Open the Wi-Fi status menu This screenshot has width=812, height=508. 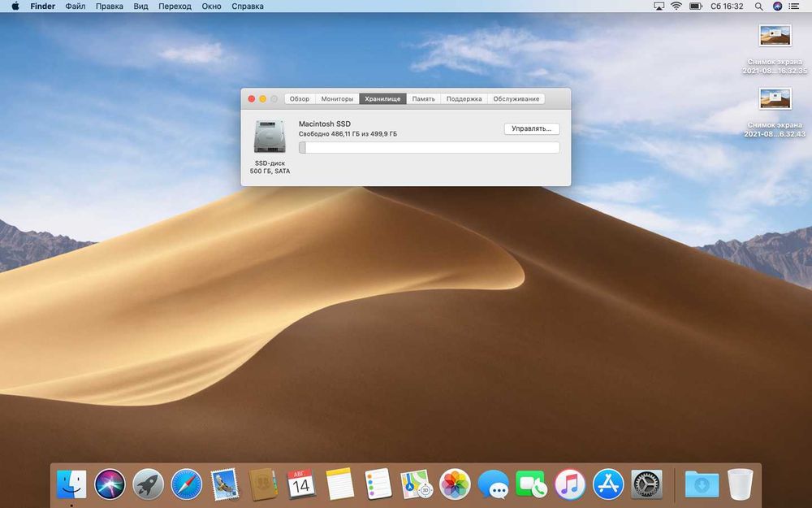676,7
